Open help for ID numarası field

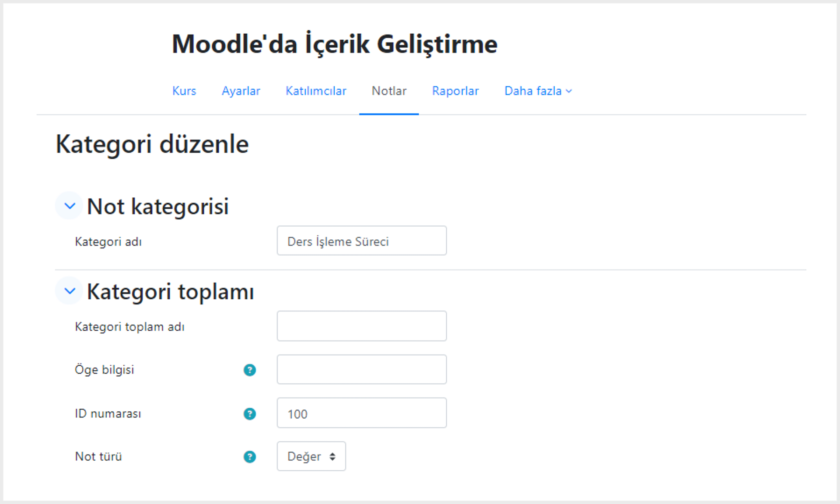click(x=249, y=414)
